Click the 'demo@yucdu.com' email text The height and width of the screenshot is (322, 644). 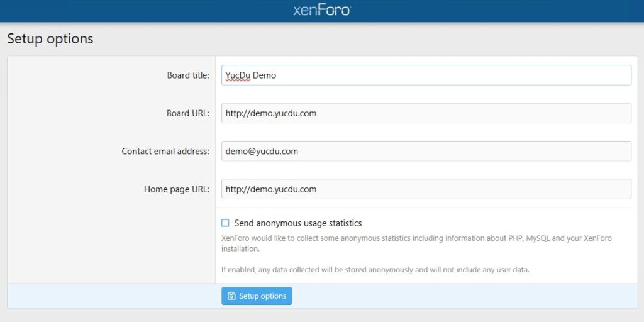coord(262,151)
